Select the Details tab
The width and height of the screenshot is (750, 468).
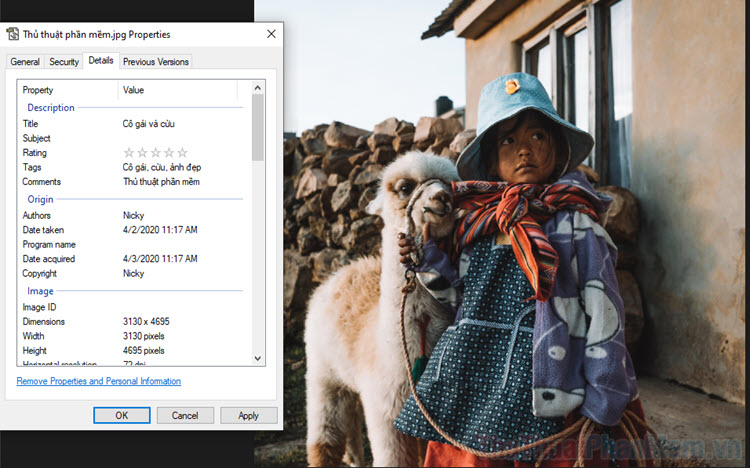pyautogui.click(x=101, y=61)
